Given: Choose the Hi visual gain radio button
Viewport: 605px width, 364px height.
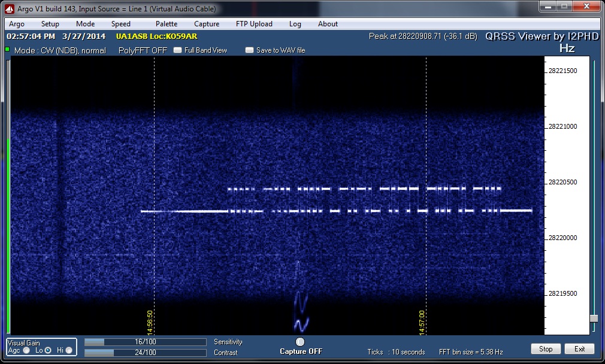Looking at the screenshot, I should point(69,350).
